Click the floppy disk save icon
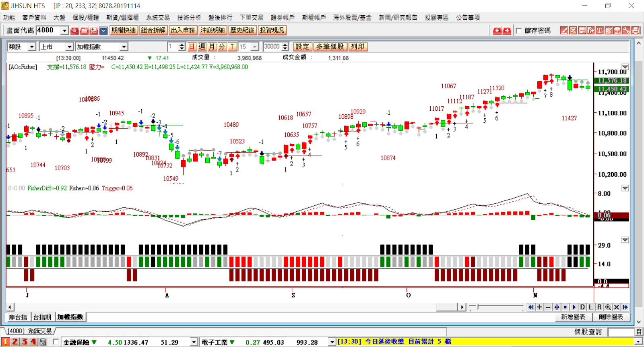This screenshot has height=347, width=644. [x=582, y=30]
